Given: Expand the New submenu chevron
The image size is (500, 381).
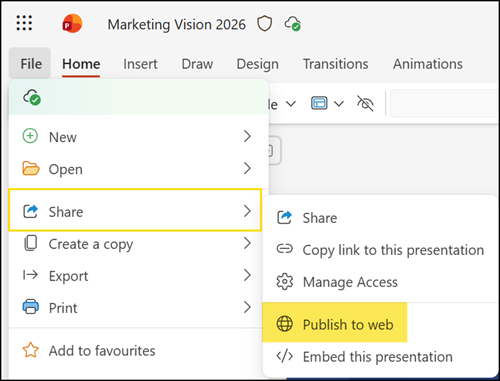Looking at the screenshot, I should coord(247,136).
